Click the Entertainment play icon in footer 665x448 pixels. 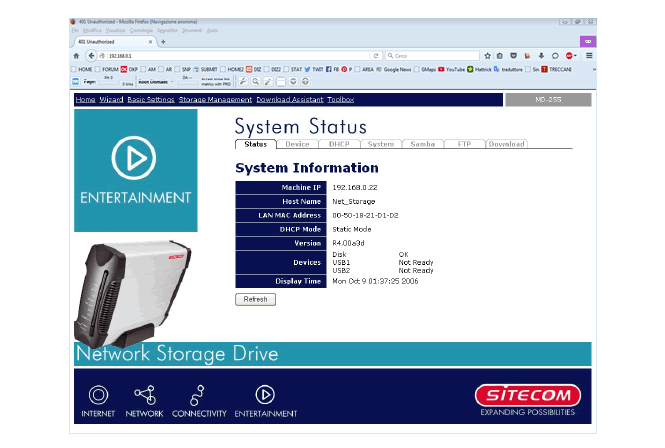coord(265,394)
